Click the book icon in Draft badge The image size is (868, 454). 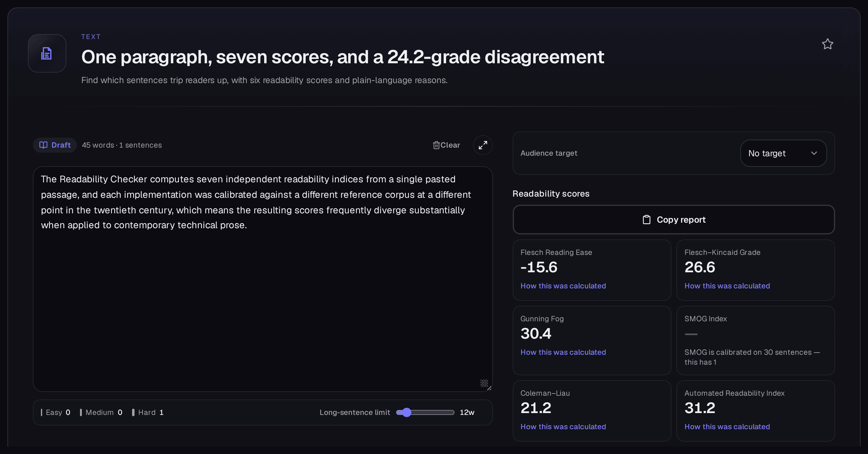point(43,145)
